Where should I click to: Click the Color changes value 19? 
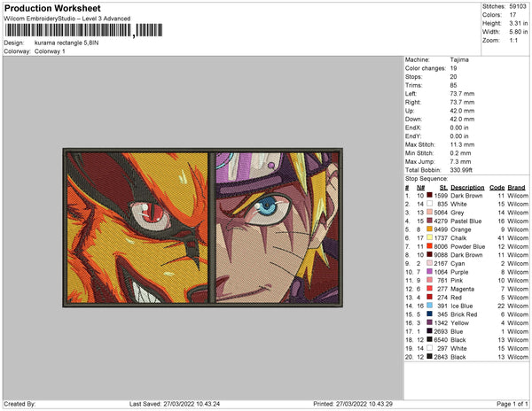(453, 68)
